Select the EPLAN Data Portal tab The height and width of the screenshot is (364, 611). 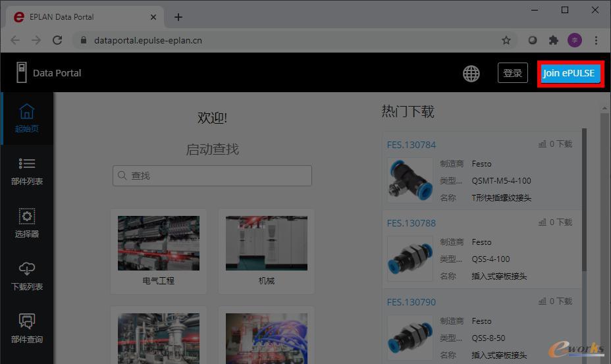[x=84, y=17]
